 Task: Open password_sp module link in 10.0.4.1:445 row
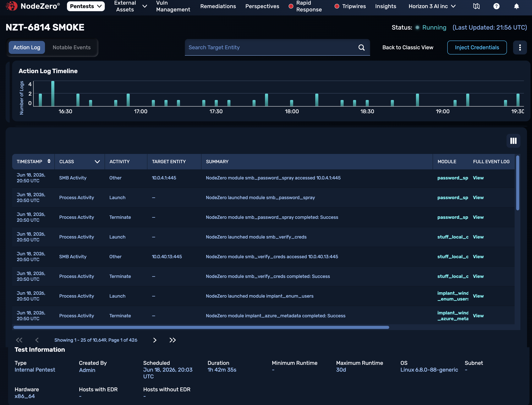(x=452, y=178)
